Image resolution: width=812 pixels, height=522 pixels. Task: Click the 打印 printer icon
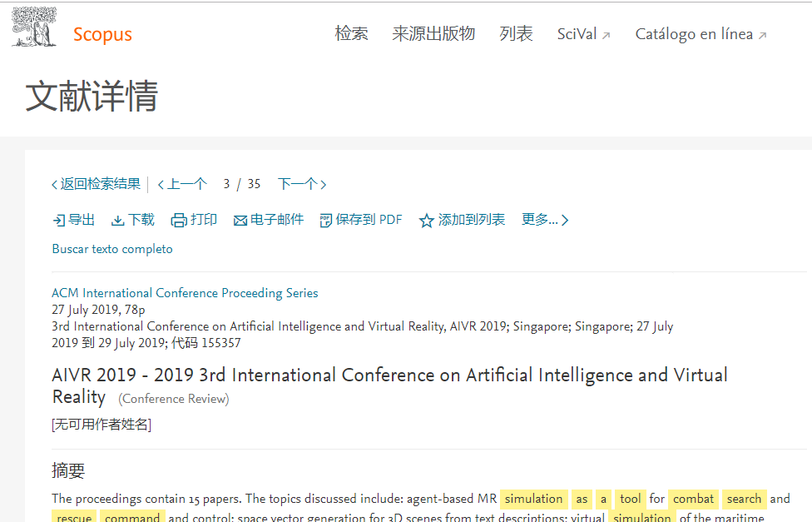pyautogui.click(x=179, y=221)
